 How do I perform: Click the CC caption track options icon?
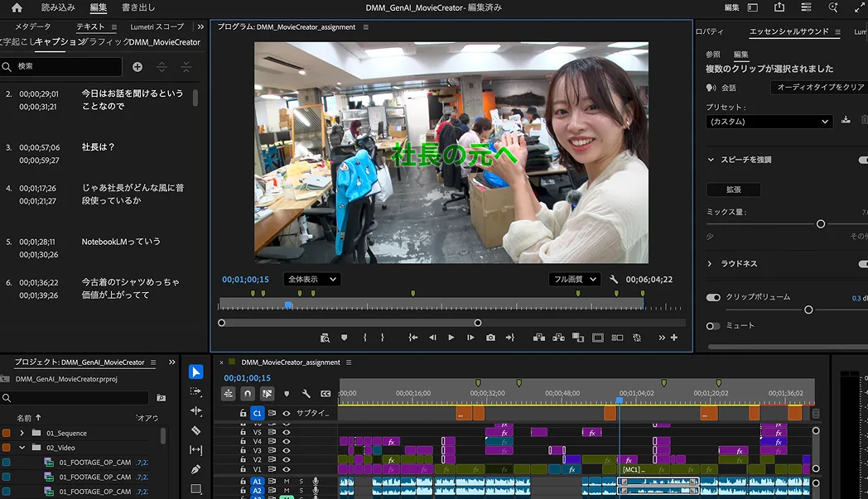click(325, 393)
